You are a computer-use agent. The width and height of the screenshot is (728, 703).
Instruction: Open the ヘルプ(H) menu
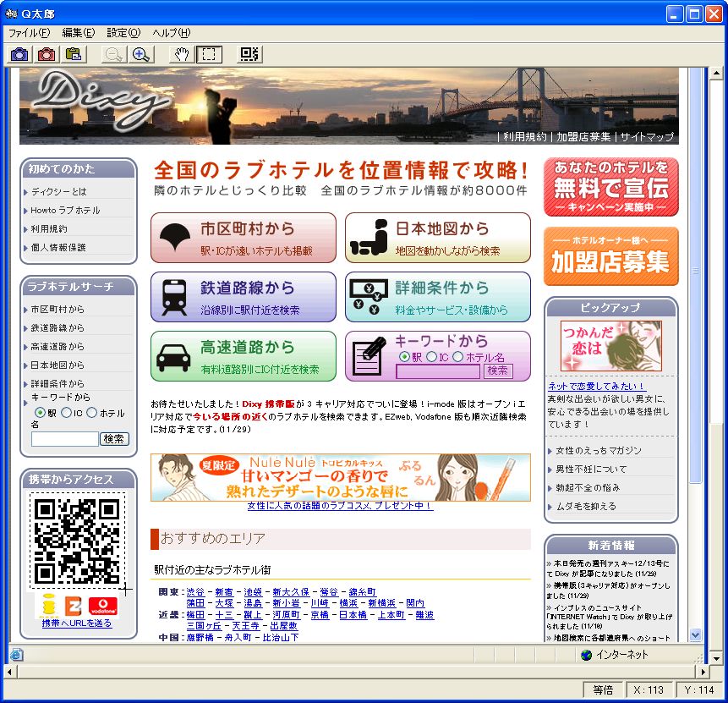pos(172,33)
